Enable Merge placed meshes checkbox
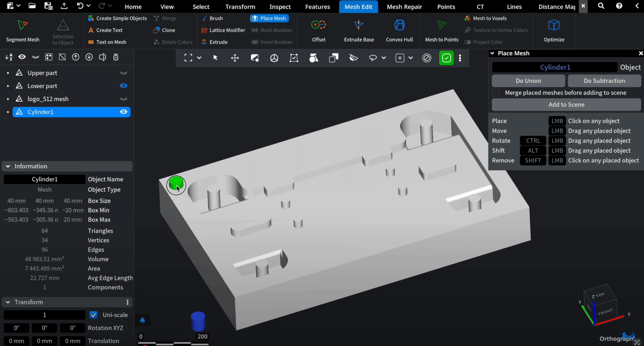Viewport: 644px width, 346px height. 496,93
